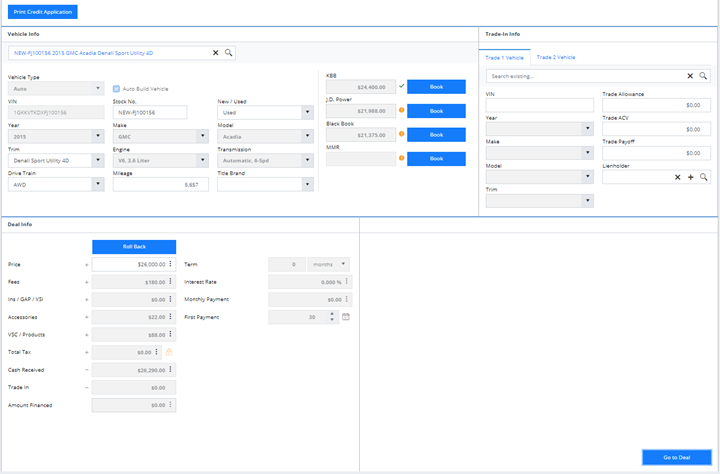The image size is (720, 474).
Task: Open Interest Rate three-dot menu
Action: pos(347,282)
